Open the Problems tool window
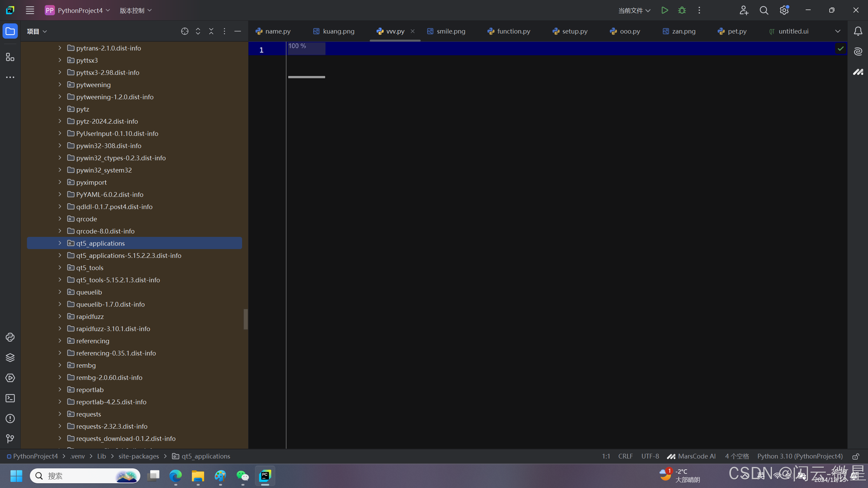868x488 pixels. pos(10,419)
